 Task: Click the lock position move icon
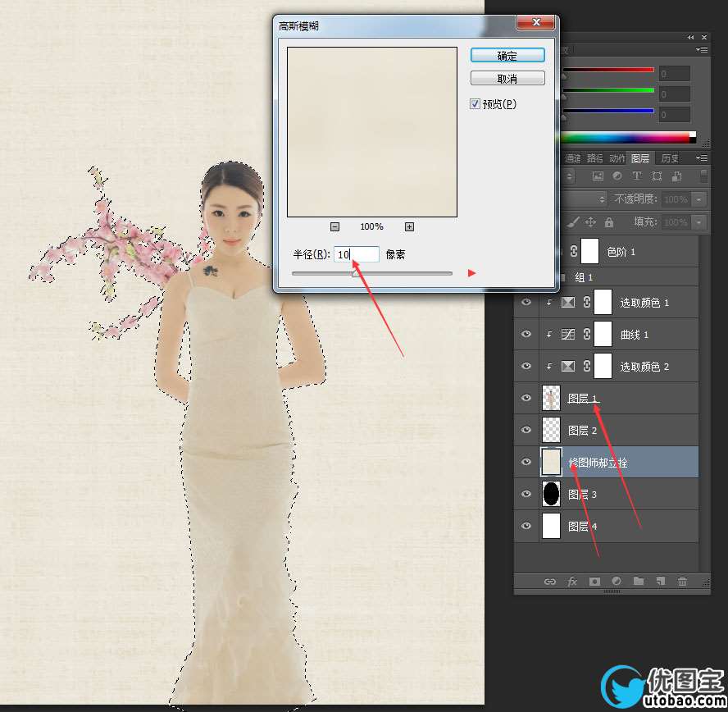pyautogui.click(x=590, y=222)
